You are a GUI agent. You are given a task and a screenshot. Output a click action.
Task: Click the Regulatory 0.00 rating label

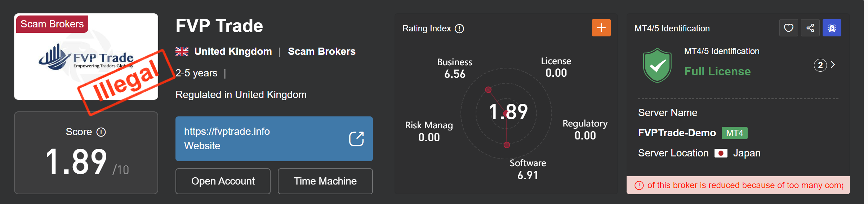pos(585,130)
